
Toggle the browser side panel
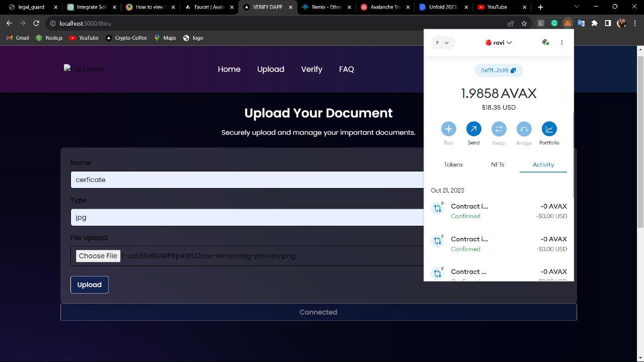click(x=608, y=23)
